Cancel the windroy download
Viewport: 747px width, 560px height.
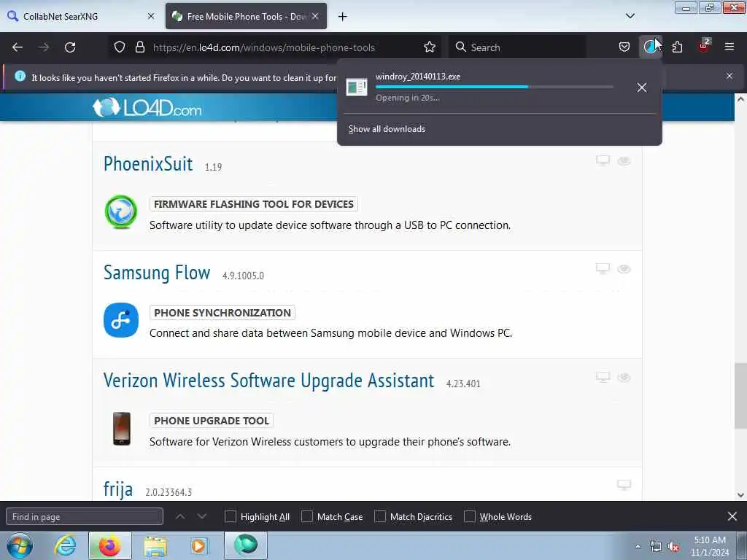(x=642, y=87)
